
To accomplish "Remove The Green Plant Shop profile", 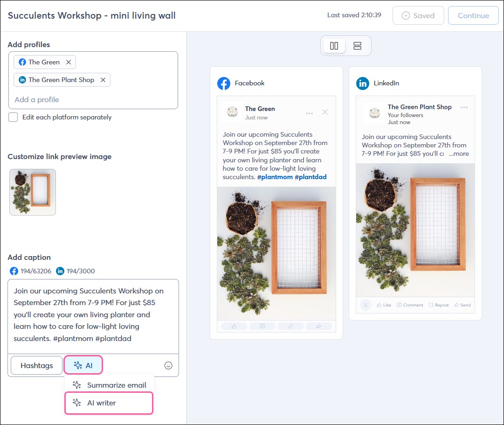I will coord(103,79).
